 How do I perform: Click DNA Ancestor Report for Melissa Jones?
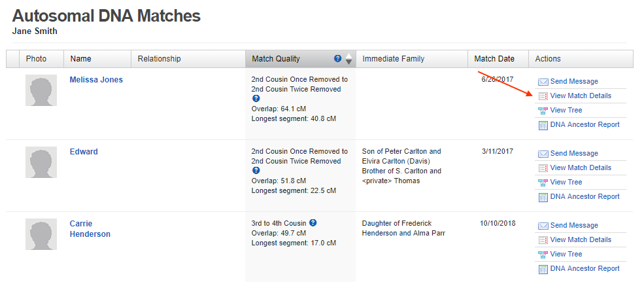pyautogui.click(x=585, y=124)
